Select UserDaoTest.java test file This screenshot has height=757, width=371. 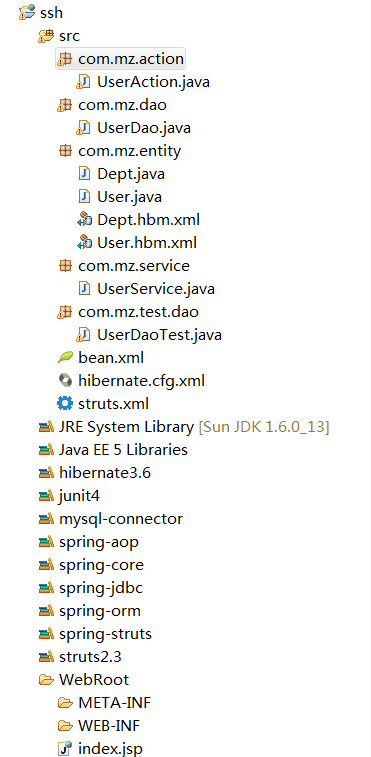coord(159,335)
